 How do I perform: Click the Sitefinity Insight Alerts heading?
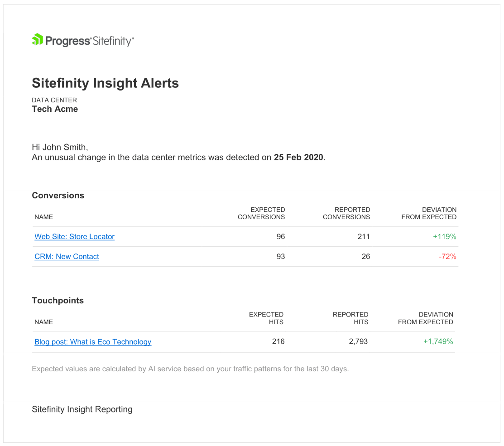tap(105, 83)
